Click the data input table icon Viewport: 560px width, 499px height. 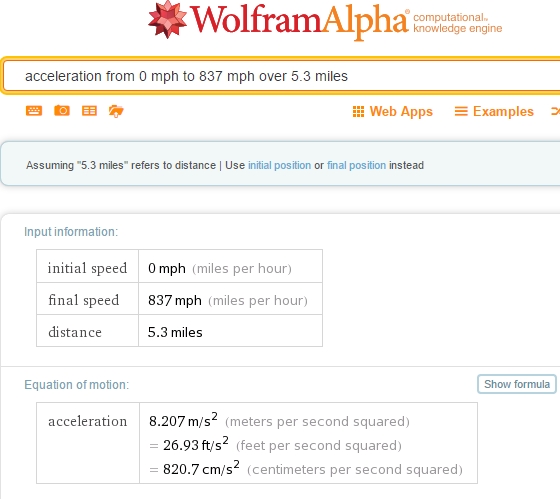tap(89, 111)
